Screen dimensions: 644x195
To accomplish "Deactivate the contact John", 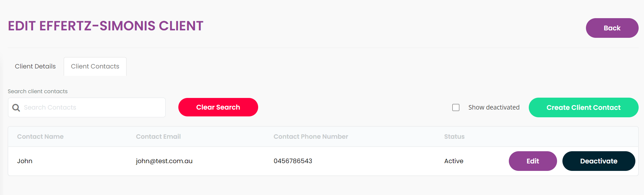I will [x=598, y=161].
